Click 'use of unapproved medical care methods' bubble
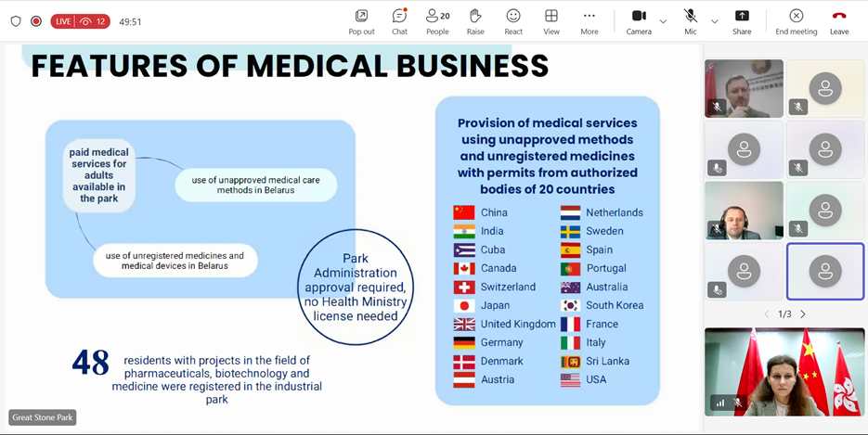 pyautogui.click(x=255, y=186)
